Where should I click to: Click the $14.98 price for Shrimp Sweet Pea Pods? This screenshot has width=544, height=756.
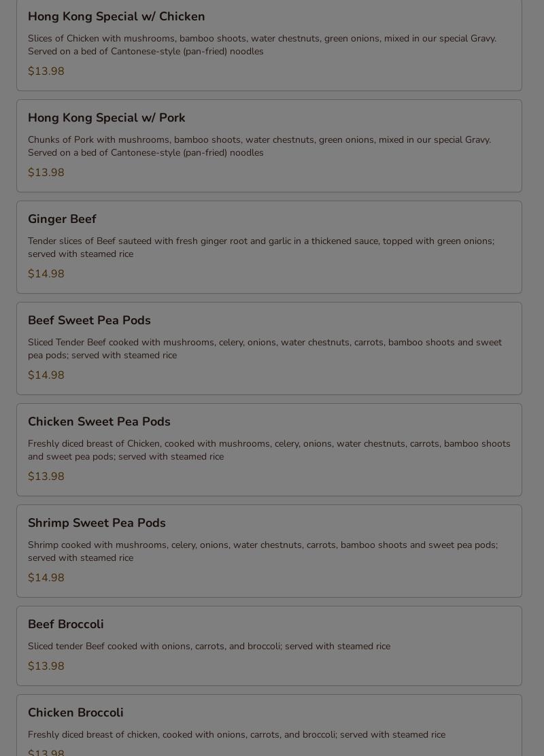click(x=46, y=578)
